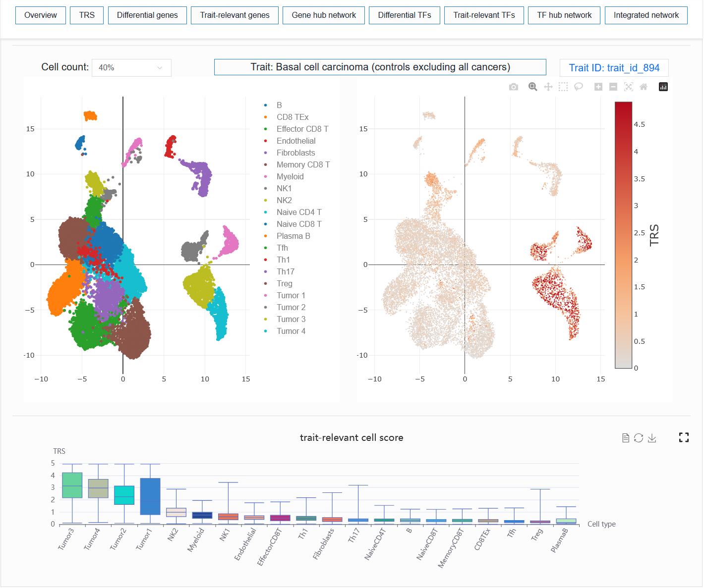
Task: Download plot as PNG camera icon
Action: click(514, 87)
